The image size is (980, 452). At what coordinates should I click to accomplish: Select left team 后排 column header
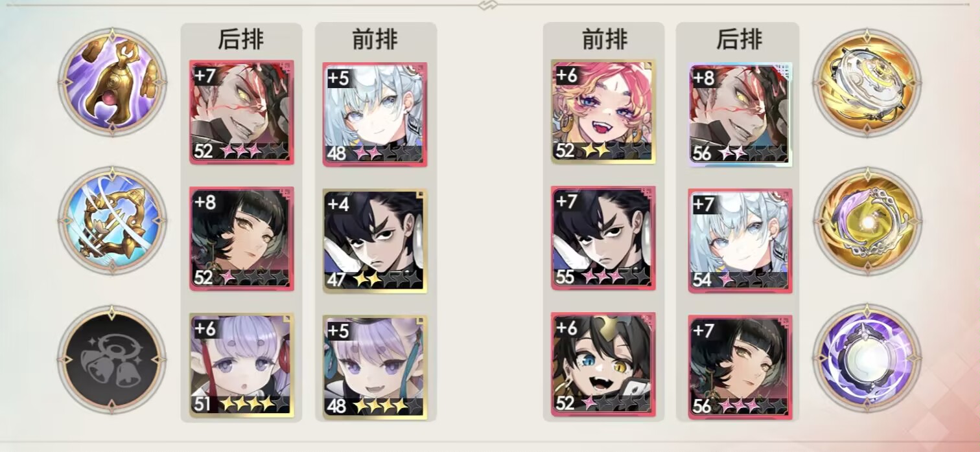pyautogui.click(x=241, y=40)
